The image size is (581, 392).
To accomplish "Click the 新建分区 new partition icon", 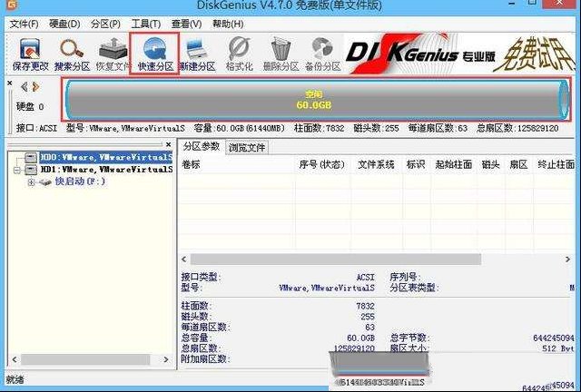I will [x=197, y=54].
